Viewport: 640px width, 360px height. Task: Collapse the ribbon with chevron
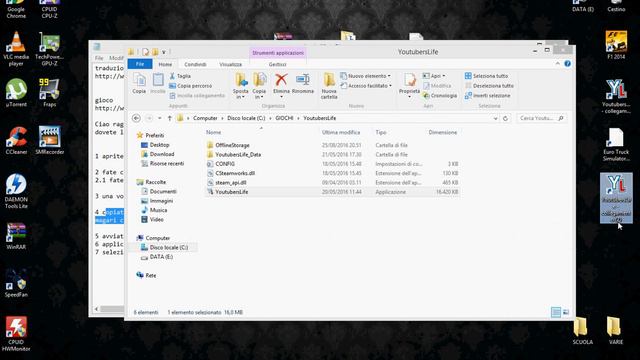pos(558,64)
